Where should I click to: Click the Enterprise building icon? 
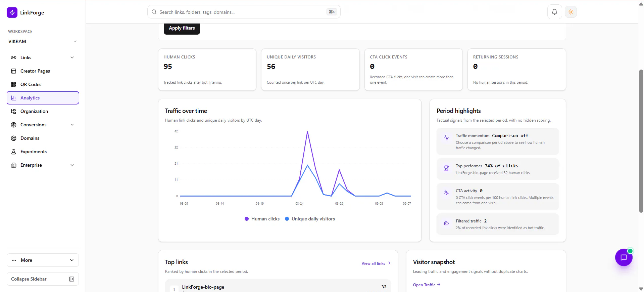(x=13, y=165)
